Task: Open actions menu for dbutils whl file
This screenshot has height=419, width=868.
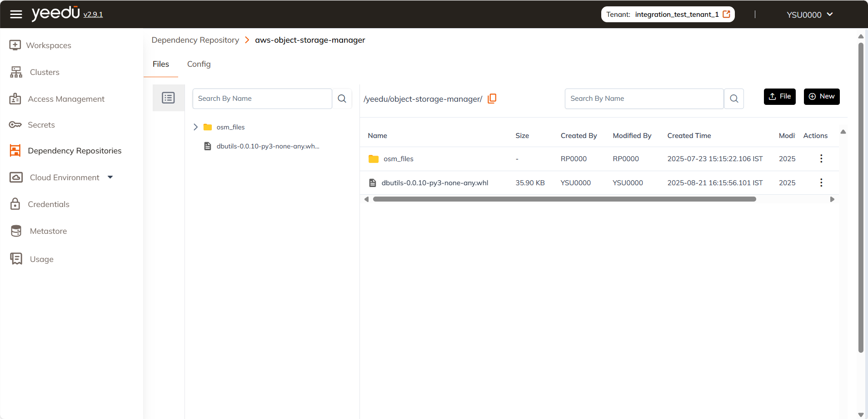Action: click(x=821, y=182)
